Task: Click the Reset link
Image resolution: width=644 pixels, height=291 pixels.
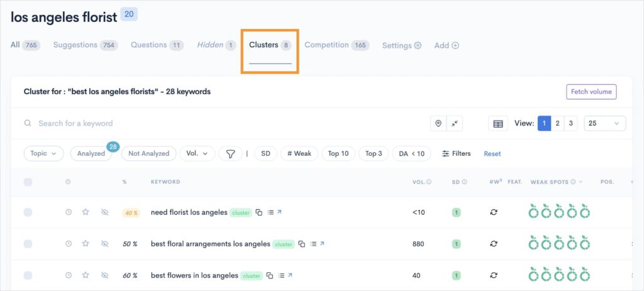Action: click(x=492, y=153)
